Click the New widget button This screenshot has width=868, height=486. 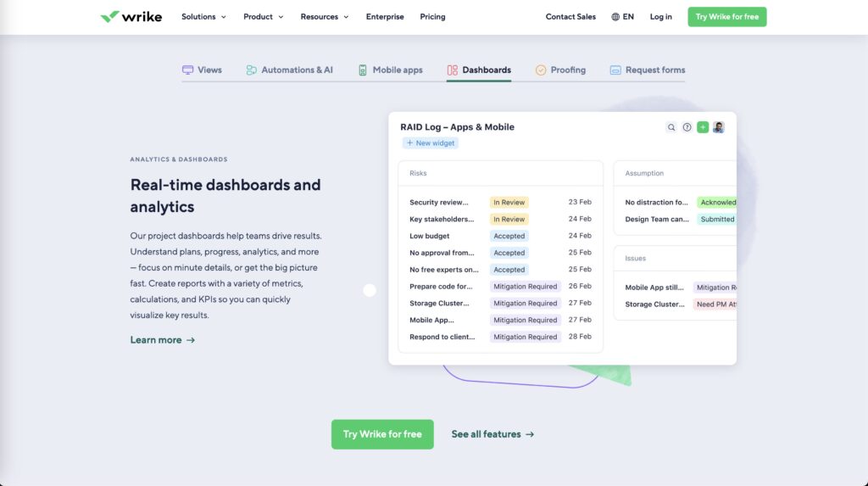pos(431,143)
